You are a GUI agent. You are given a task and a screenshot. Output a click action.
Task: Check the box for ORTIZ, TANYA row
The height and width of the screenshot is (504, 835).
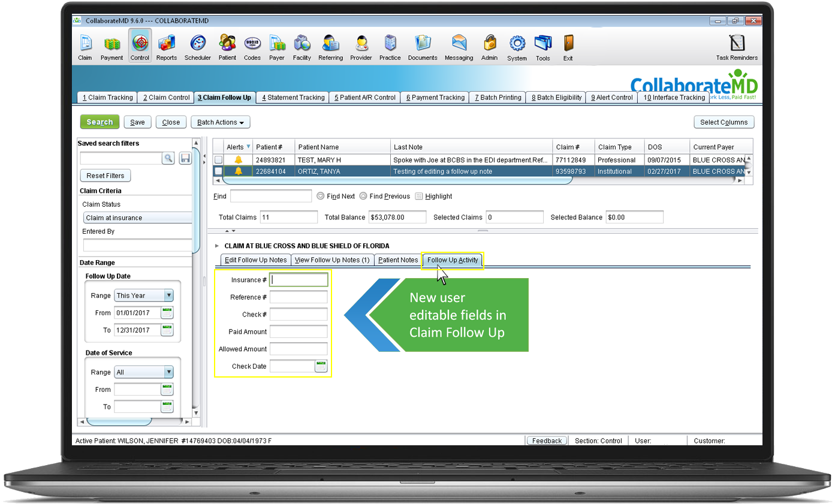pos(219,171)
